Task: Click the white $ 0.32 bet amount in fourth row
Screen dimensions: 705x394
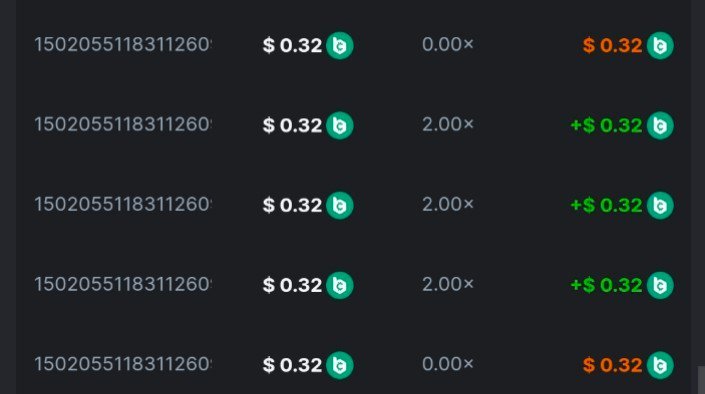Action: click(293, 285)
